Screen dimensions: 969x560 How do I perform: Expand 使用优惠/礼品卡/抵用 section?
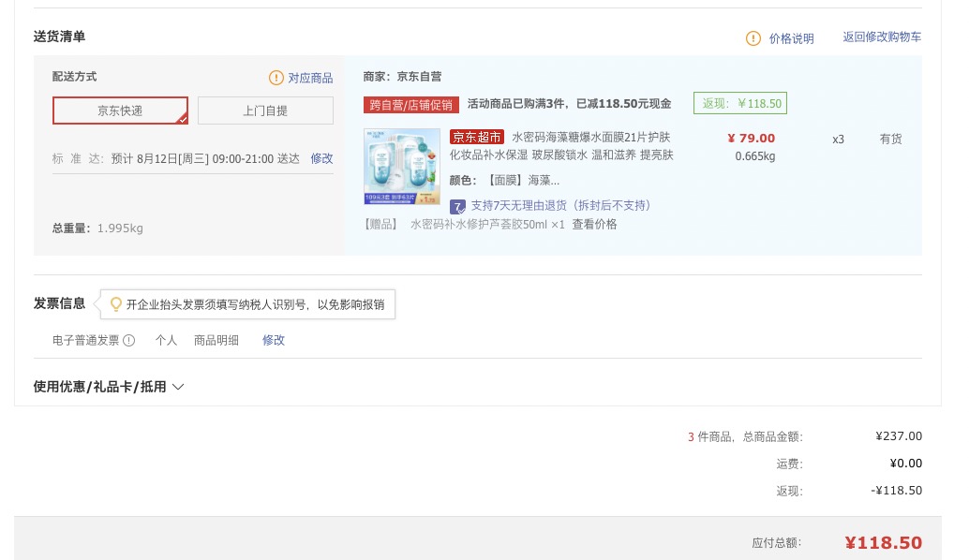click(109, 387)
